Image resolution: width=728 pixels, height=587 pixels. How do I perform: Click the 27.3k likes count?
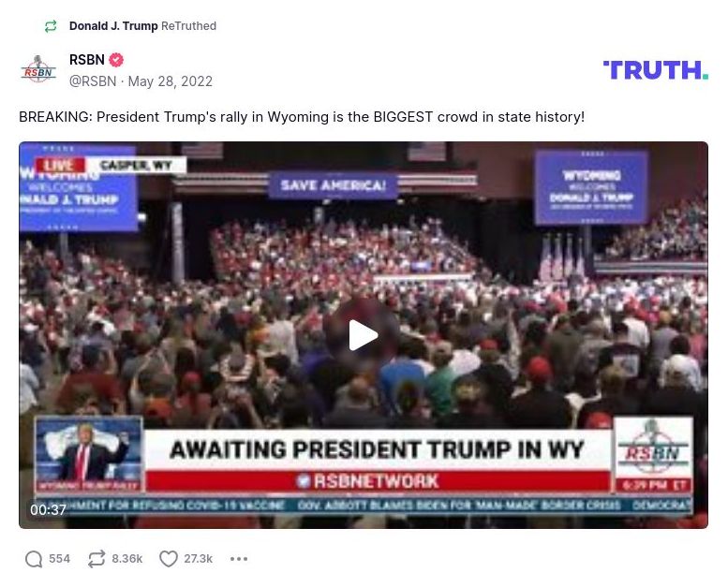[199, 559]
